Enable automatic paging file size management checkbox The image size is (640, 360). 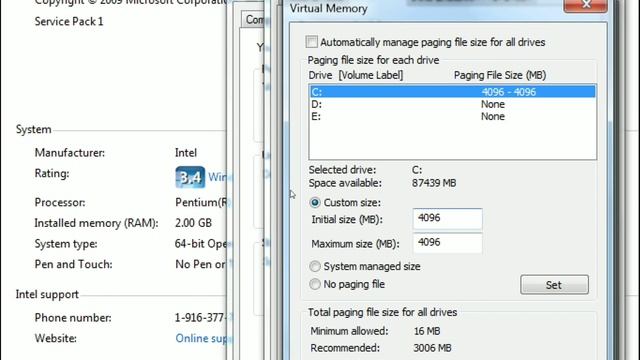click(311, 42)
